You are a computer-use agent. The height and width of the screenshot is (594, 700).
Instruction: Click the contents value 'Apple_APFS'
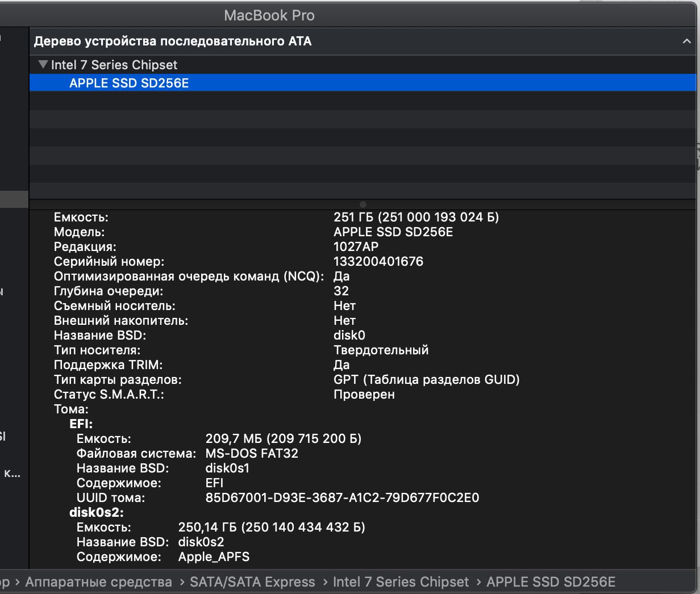coord(214,557)
